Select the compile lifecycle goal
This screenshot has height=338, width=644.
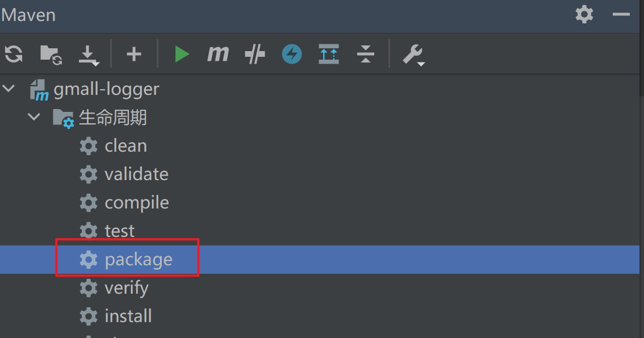point(136,202)
